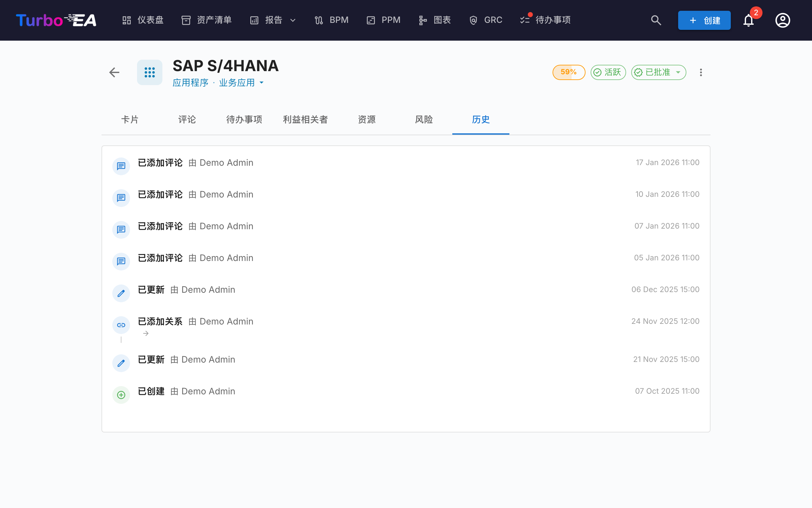Viewport: 812px width, 508px height.
Task: Click 已添加评论 label dated 05 Jan 2026
Action: [160, 258]
